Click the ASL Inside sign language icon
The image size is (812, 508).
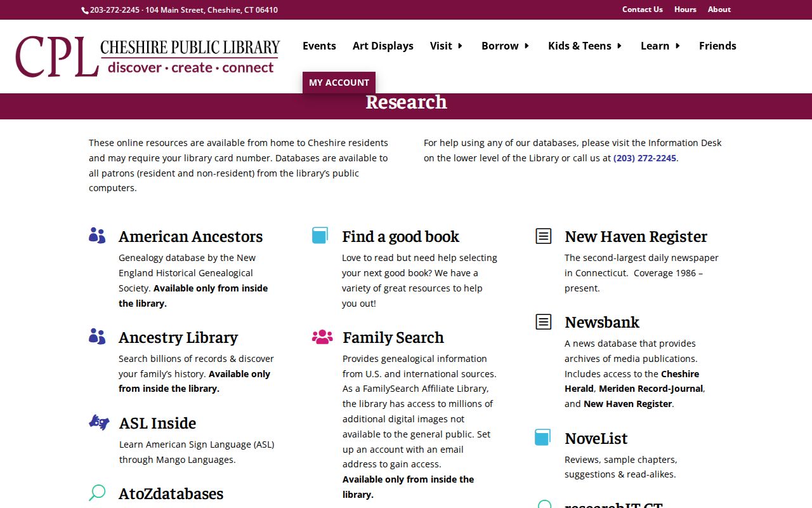99,422
